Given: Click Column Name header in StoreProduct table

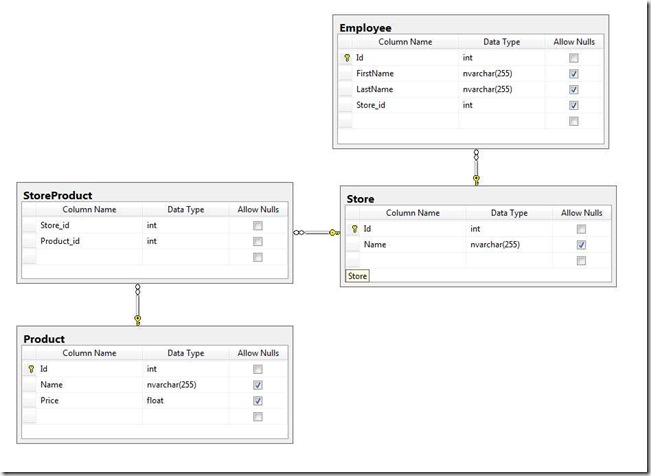Looking at the screenshot, I should [x=89, y=210].
